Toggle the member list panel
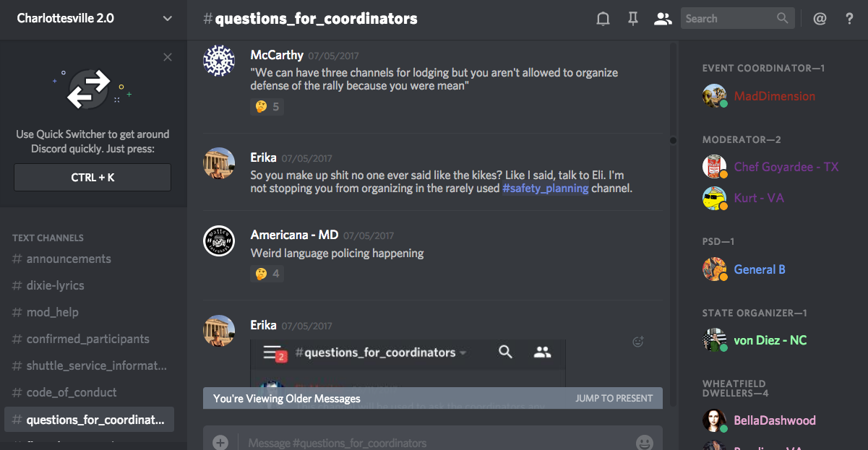 (x=662, y=20)
